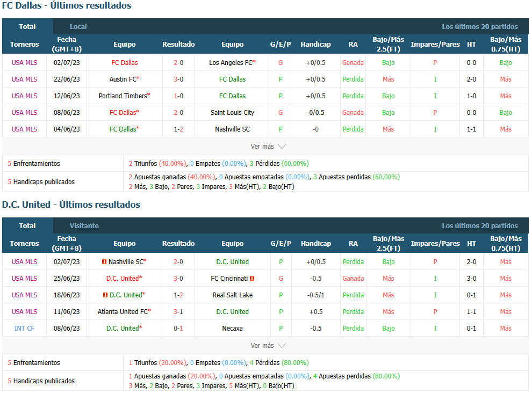Click '4 Apuestas perdidas (80.00%)' text
The image size is (532, 394).
[x=357, y=376]
